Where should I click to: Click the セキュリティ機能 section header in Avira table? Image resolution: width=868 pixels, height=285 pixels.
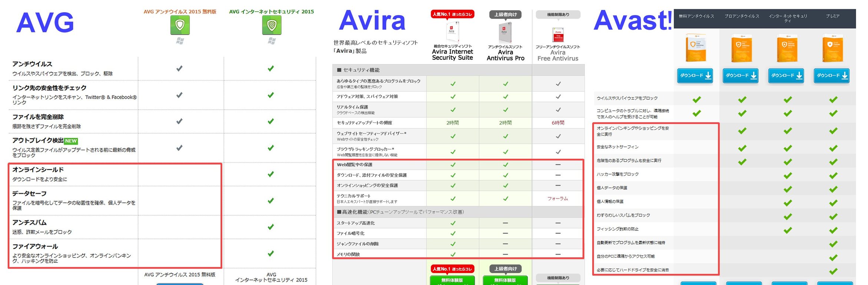click(358, 70)
